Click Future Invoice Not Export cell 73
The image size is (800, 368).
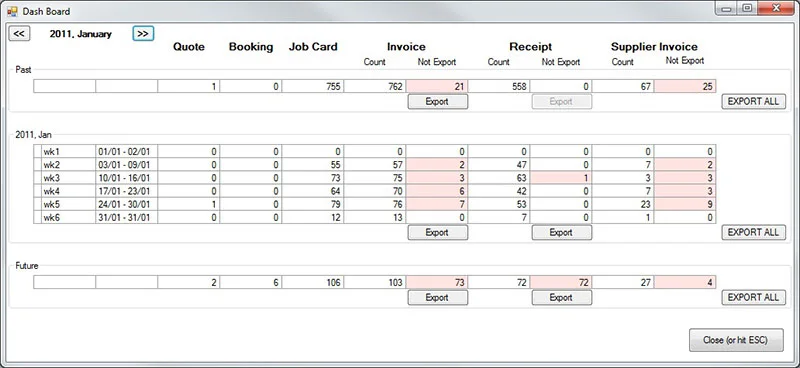(x=437, y=282)
